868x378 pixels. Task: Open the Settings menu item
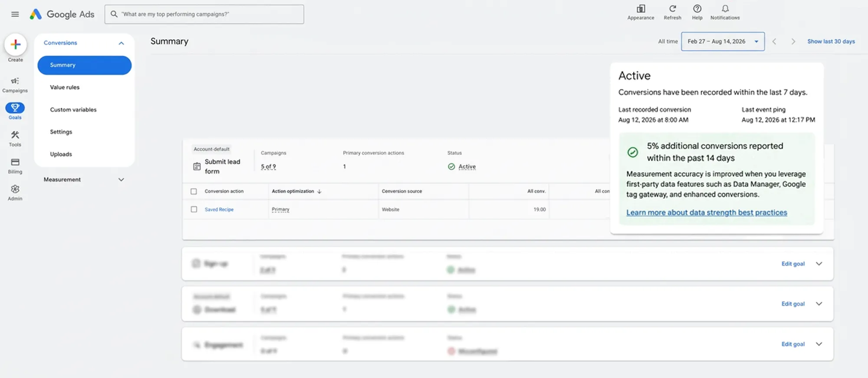point(61,132)
